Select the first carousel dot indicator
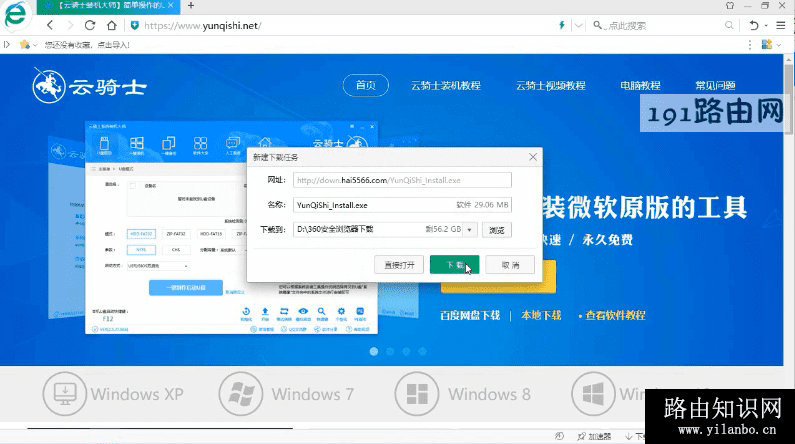Screen dimensions: 795x444 [374, 351]
